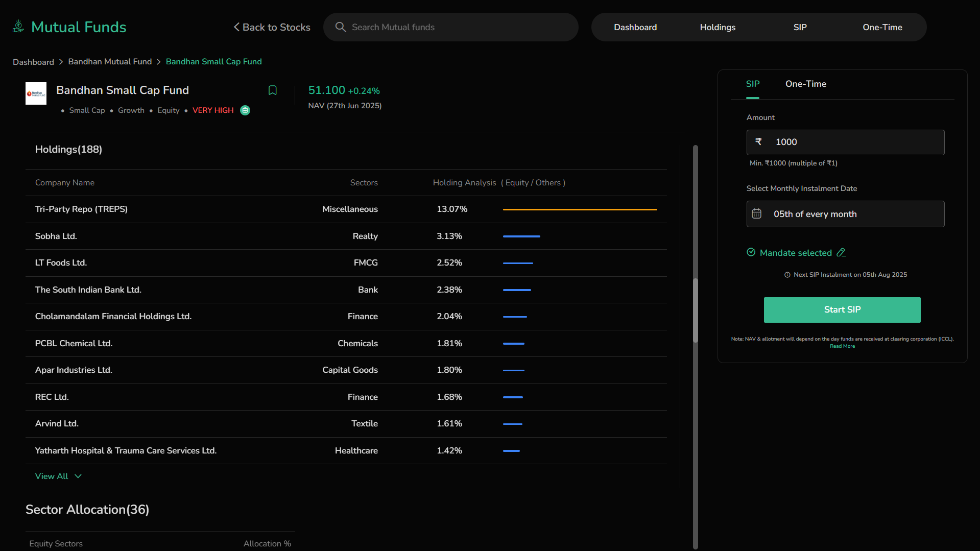Go Back to Stocks

coord(272,27)
